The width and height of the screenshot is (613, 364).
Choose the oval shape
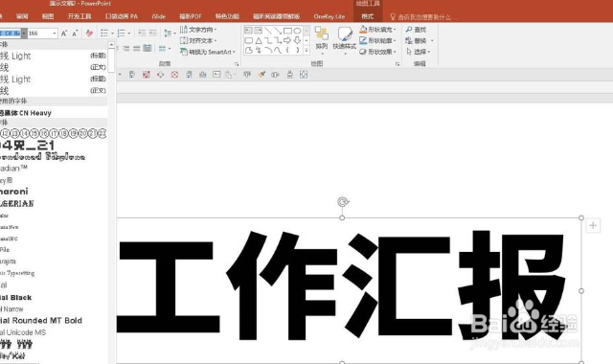pyautogui.click(x=297, y=31)
